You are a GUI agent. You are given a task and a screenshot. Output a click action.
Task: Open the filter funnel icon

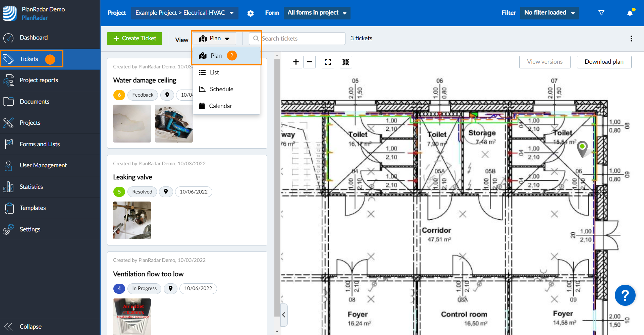[601, 13]
